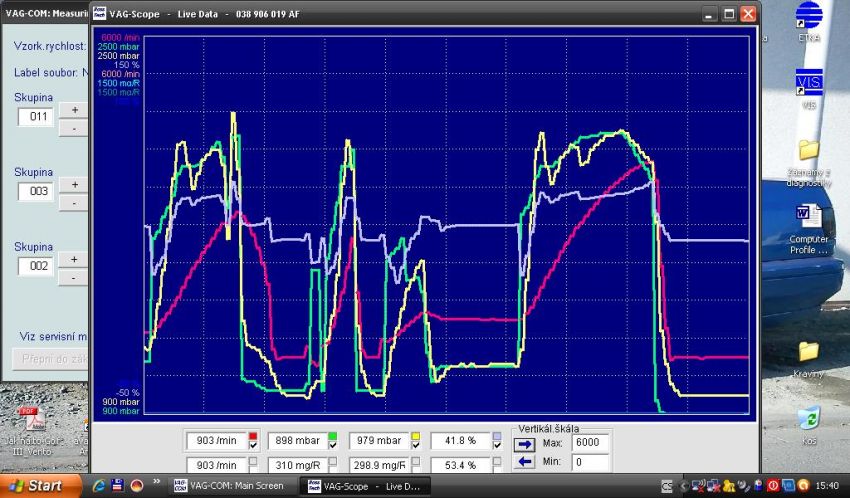
Task: Click the vertical scale Max input field
Action: (590, 443)
